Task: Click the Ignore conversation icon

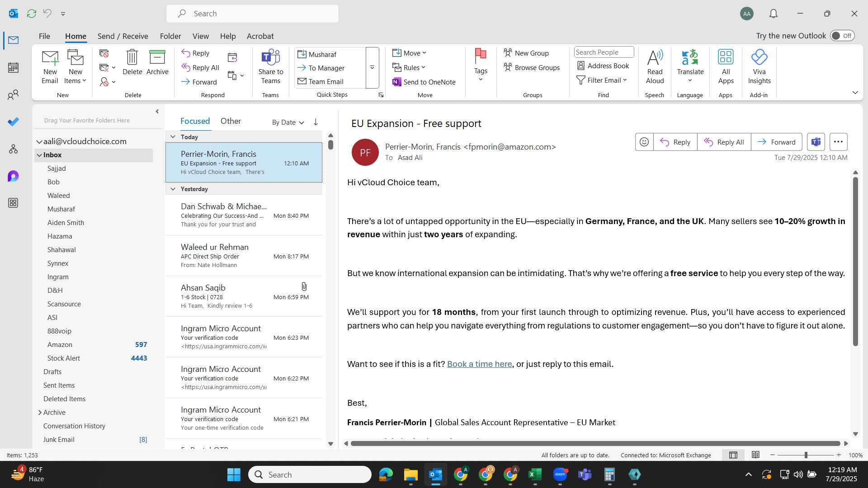Action: pyautogui.click(x=104, y=53)
